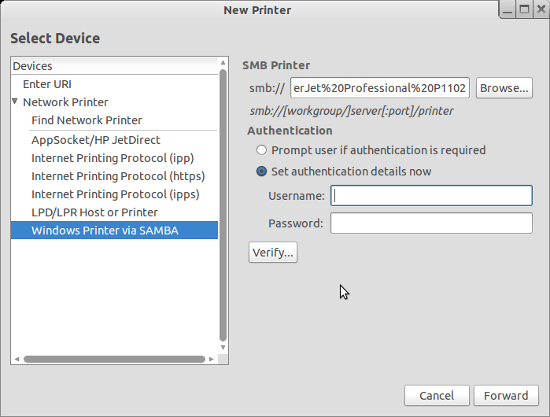The image size is (550, 417).
Task: Enable Prompt user if authentication is required
Action: (261, 150)
